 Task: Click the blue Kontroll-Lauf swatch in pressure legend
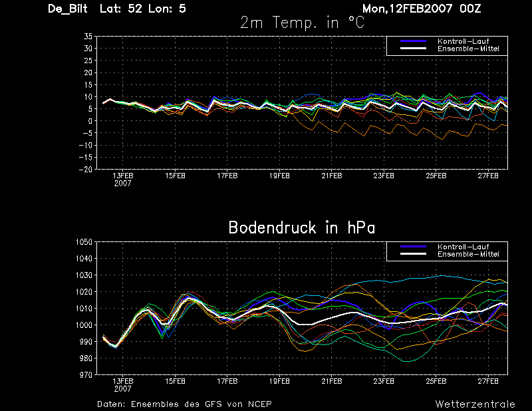tap(413, 247)
